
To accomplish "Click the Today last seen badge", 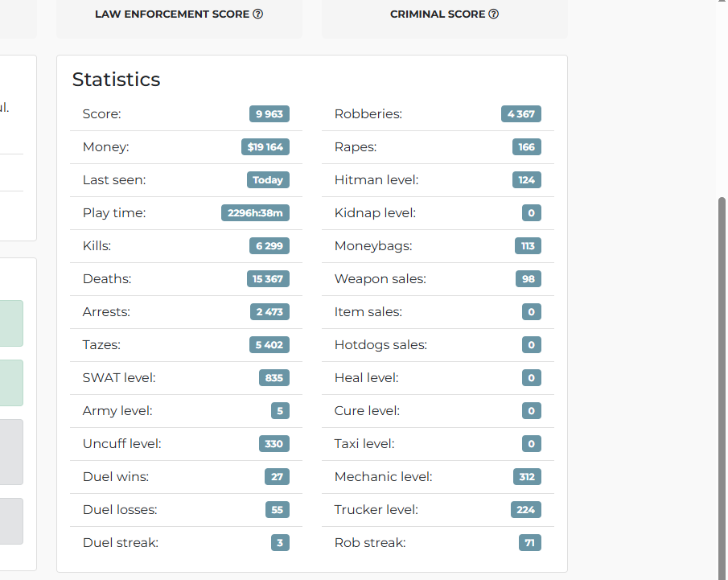I will coord(268,179).
